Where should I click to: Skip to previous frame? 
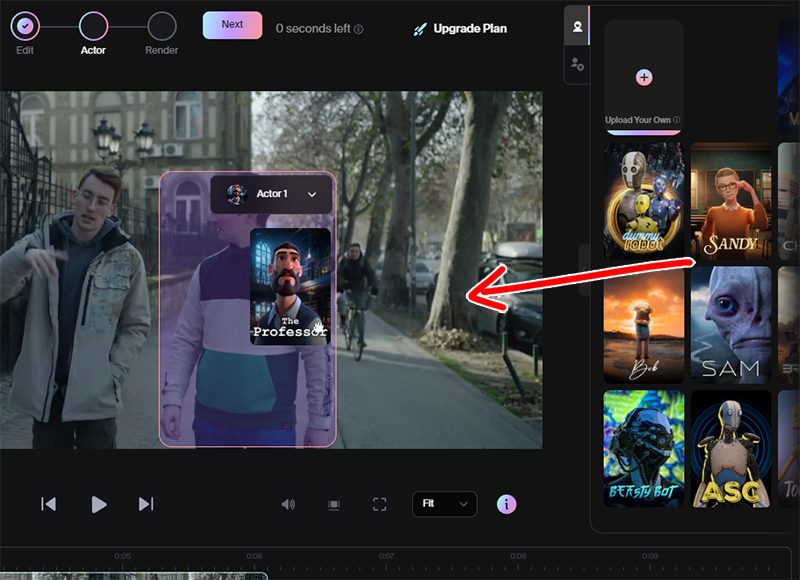tap(48, 504)
